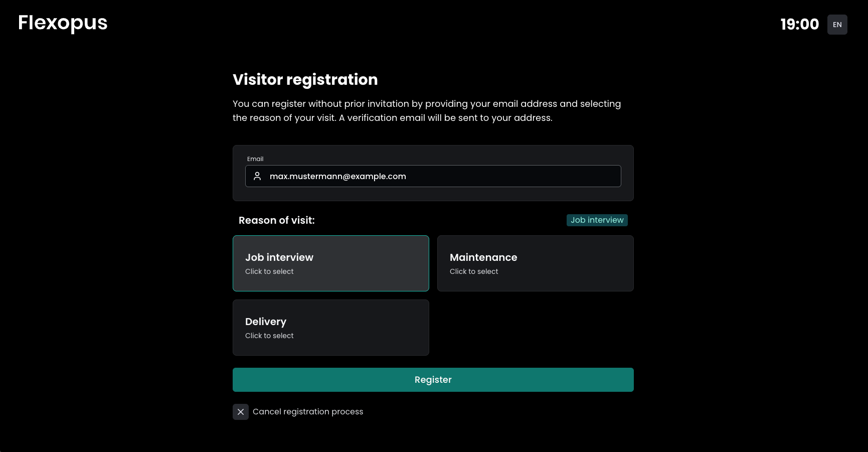
Task: Click the person icon in the email field
Action: [x=257, y=176]
